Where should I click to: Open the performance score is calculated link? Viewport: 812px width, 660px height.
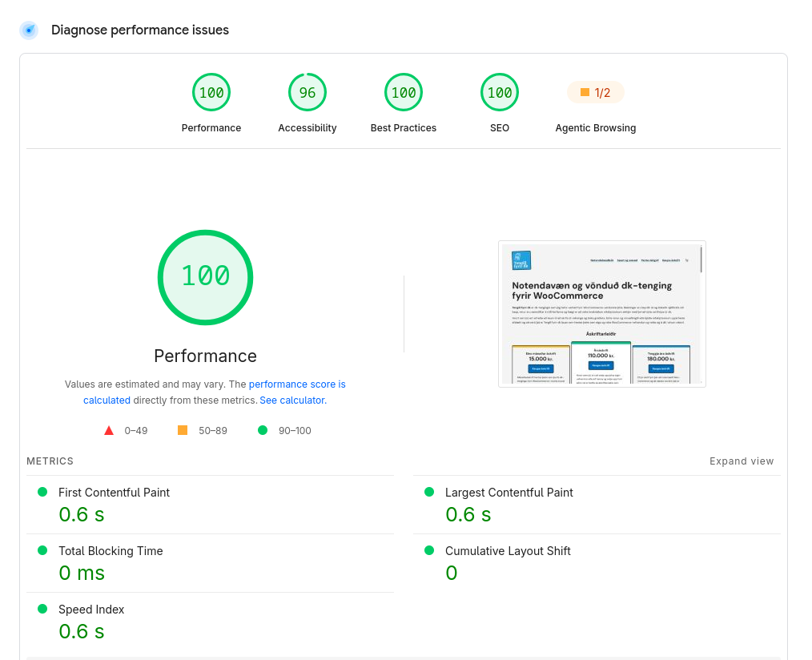point(215,392)
